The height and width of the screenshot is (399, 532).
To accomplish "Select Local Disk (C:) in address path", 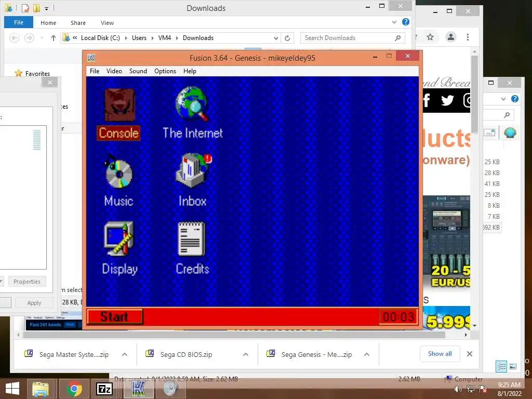I will coord(100,37).
